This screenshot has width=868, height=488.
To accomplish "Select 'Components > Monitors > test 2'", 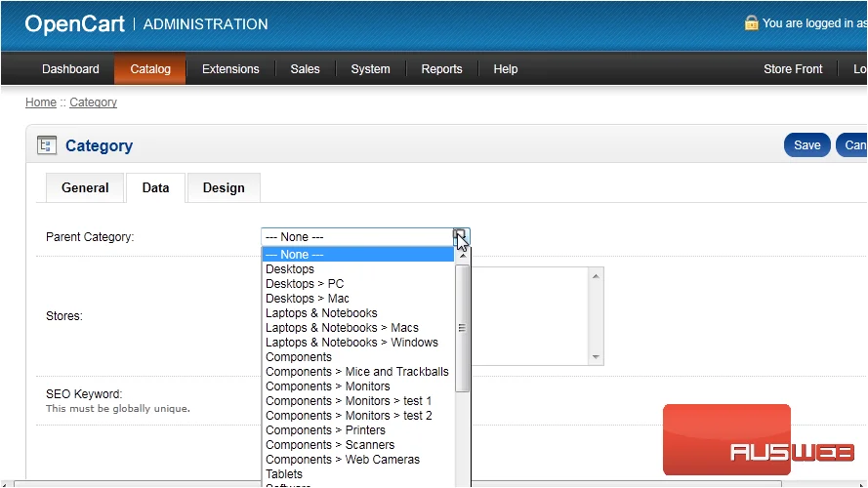I will coord(357,416).
